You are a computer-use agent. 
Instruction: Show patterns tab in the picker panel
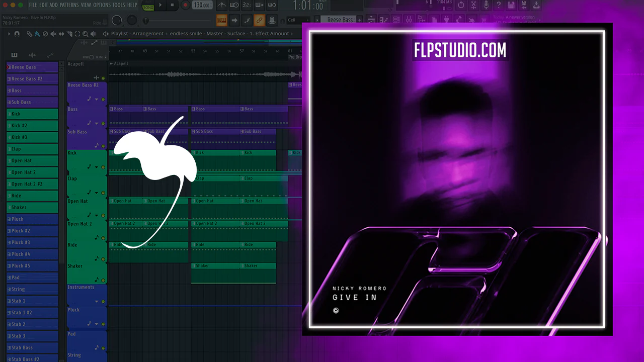tap(14, 55)
